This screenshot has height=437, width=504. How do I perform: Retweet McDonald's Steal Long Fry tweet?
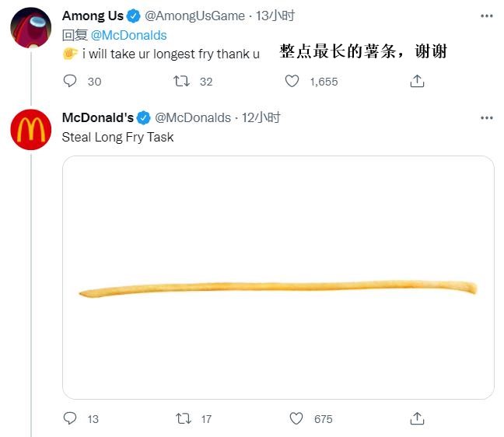coord(184,418)
